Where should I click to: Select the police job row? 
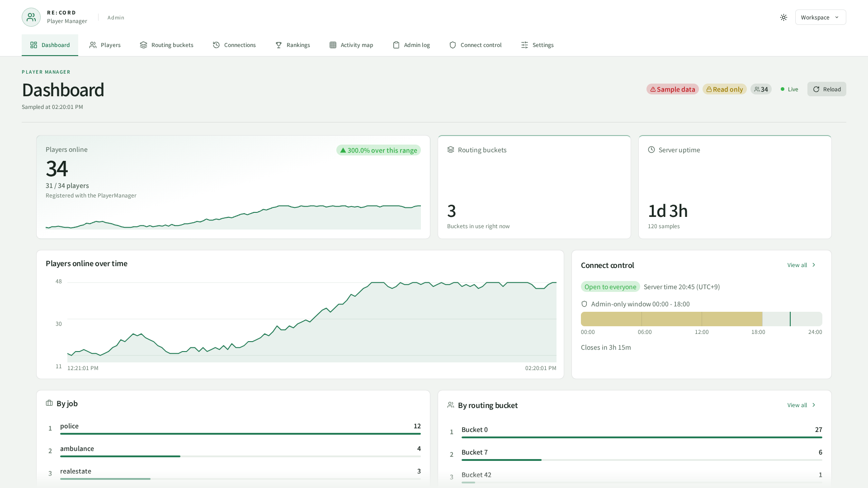233,428
